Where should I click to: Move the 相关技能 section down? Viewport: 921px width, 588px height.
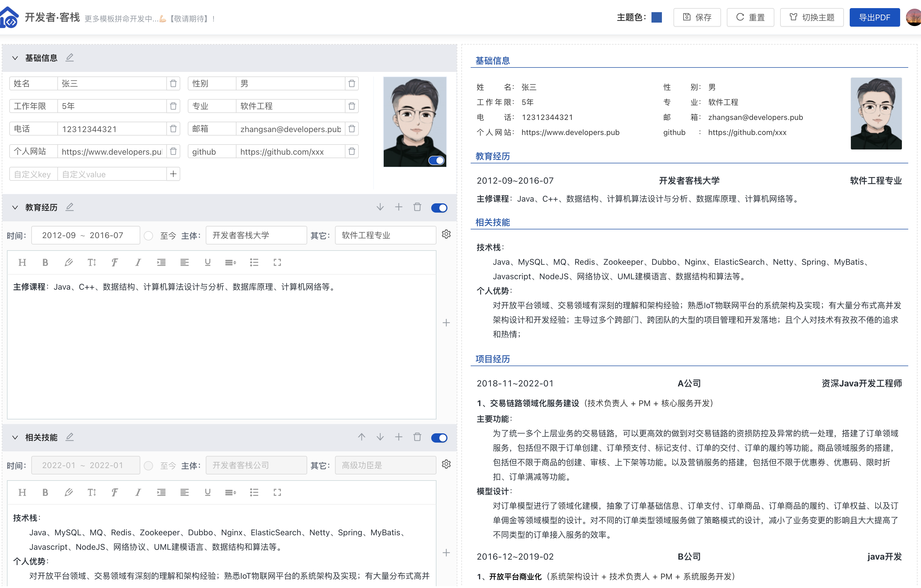click(x=380, y=437)
